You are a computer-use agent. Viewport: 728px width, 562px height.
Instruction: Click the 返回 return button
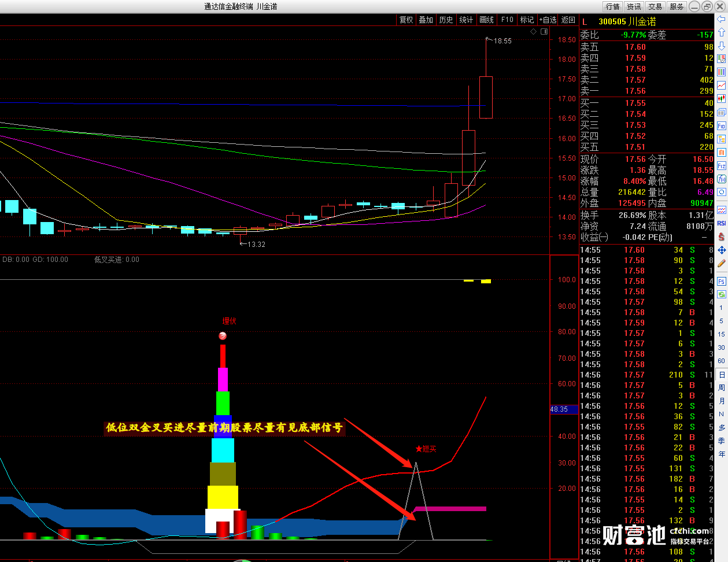[568, 20]
